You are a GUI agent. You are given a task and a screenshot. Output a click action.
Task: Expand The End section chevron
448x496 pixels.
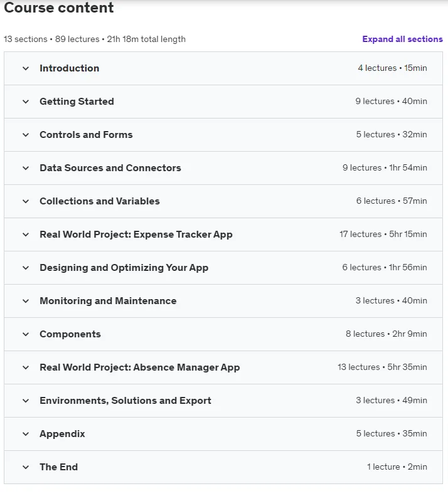coord(26,467)
